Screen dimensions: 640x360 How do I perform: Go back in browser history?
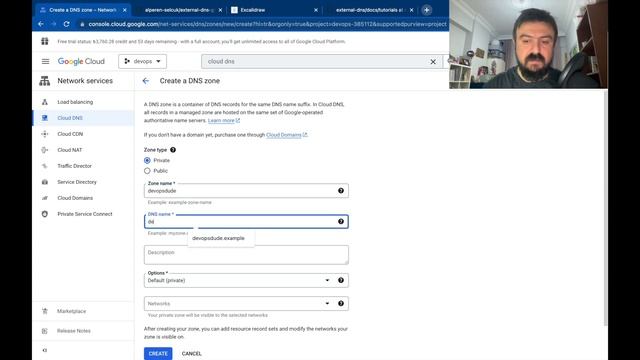point(41,24)
